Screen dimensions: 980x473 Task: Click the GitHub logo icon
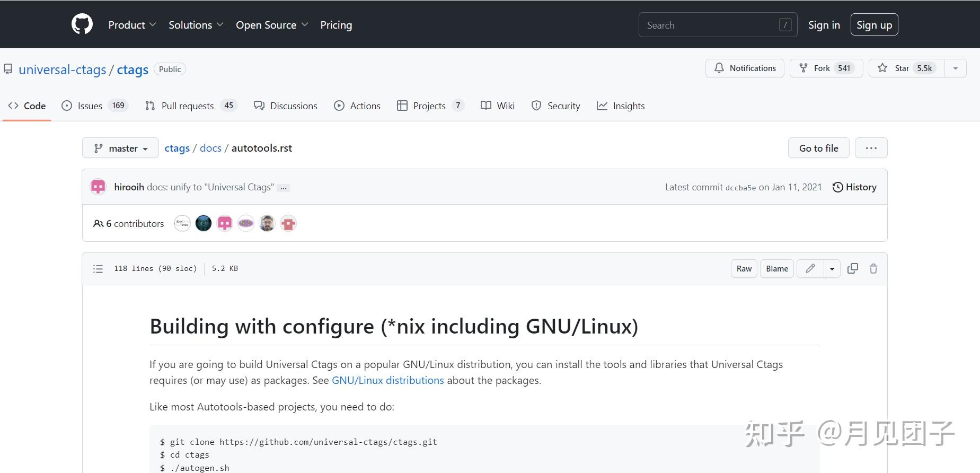(x=82, y=24)
